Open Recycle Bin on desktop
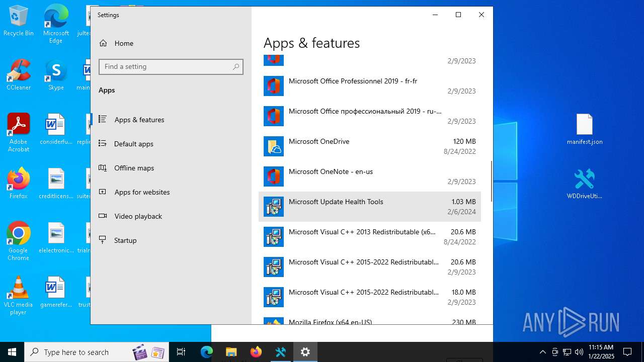Image resolution: width=644 pixels, height=362 pixels. pyautogui.click(x=19, y=21)
